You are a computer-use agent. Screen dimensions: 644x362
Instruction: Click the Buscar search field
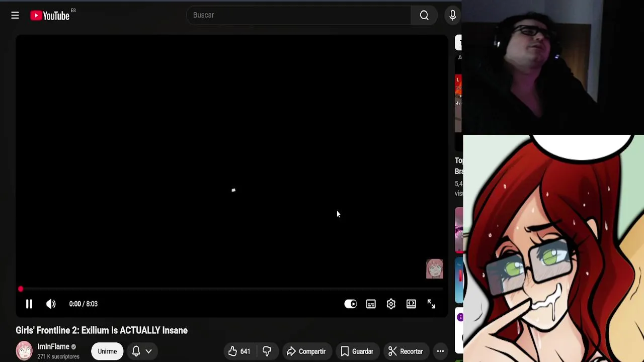coord(299,15)
